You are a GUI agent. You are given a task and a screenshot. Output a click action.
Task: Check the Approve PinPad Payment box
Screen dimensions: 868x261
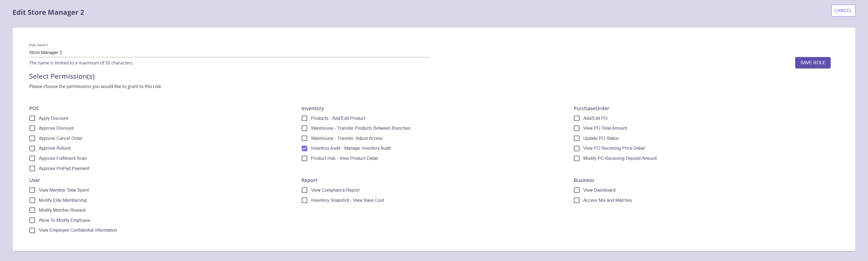(32, 169)
